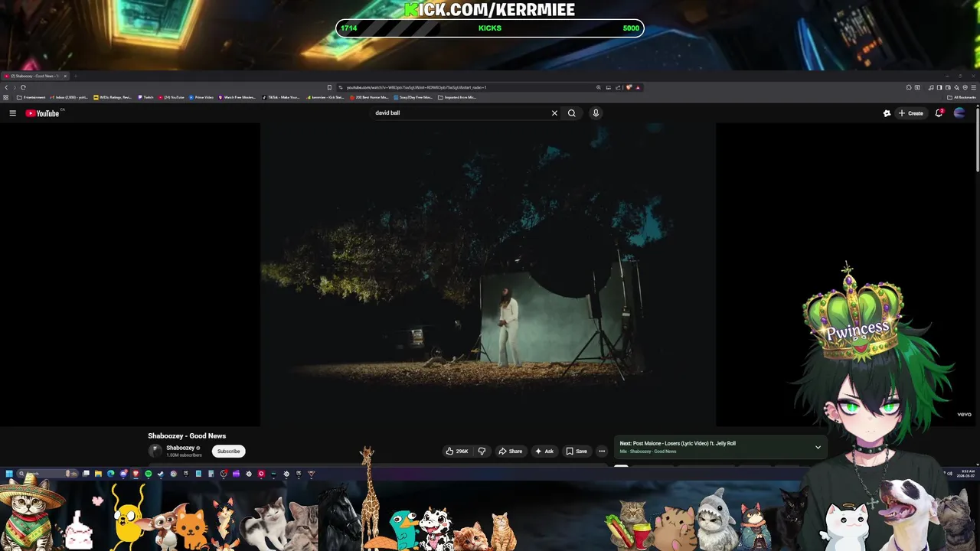Start voice search with microphone icon
The height and width of the screenshot is (551, 980).
click(596, 113)
